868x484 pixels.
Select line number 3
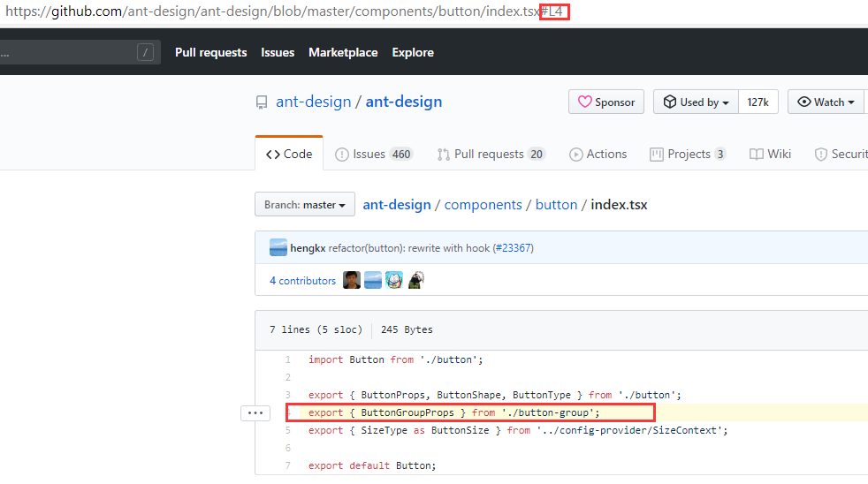287,395
